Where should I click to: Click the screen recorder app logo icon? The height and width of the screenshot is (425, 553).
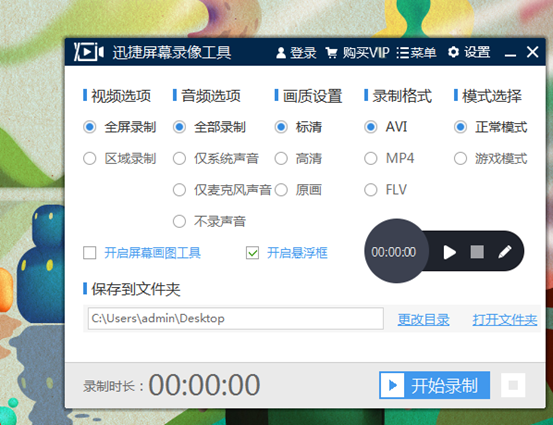click(x=89, y=52)
